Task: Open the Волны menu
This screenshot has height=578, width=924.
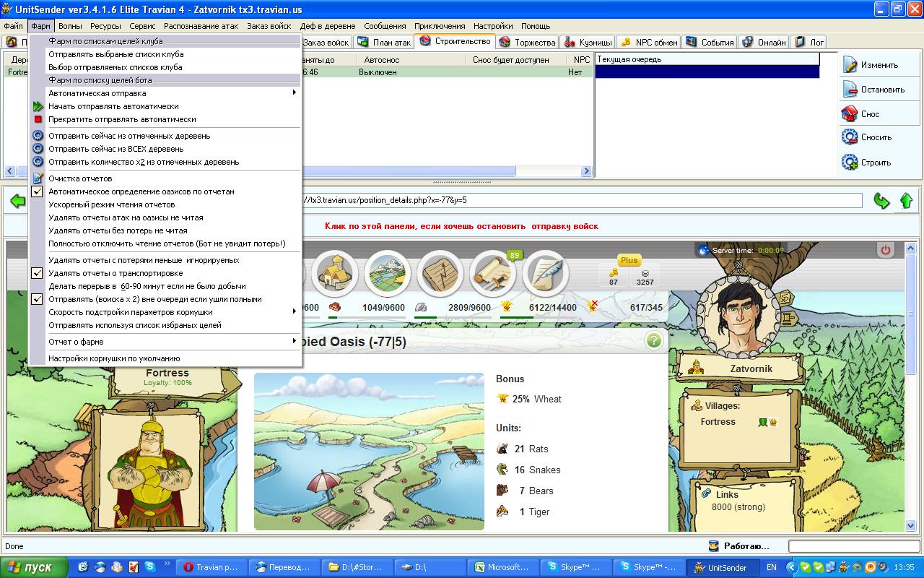Action: pyautogui.click(x=70, y=26)
